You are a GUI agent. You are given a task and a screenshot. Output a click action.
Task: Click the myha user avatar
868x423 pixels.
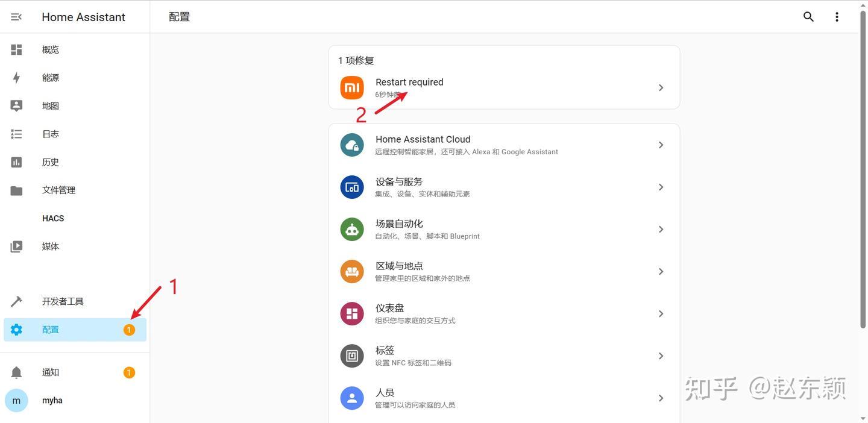point(16,401)
